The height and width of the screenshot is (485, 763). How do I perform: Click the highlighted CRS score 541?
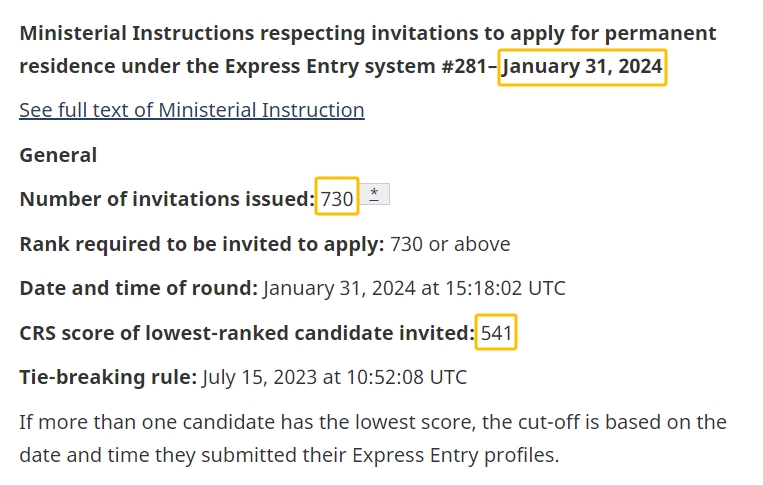click(x=497, y=333)
